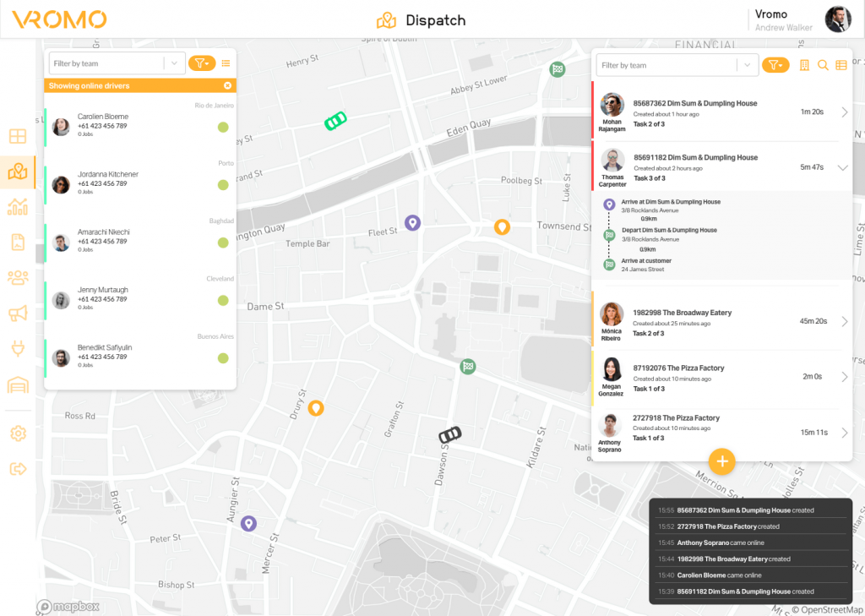Screen dimensions: 865x616
Task: Select the analytics chart icon in sidebar
Action: click(17, 206)
